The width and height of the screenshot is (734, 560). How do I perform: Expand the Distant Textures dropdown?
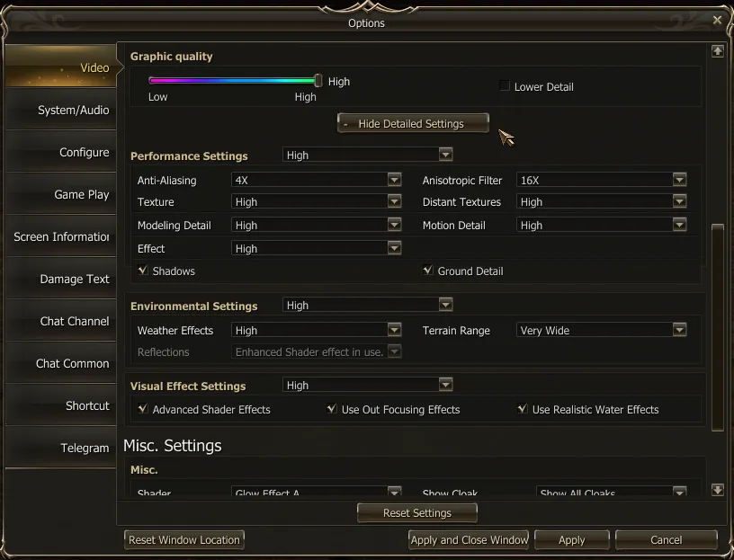(602, 201)
